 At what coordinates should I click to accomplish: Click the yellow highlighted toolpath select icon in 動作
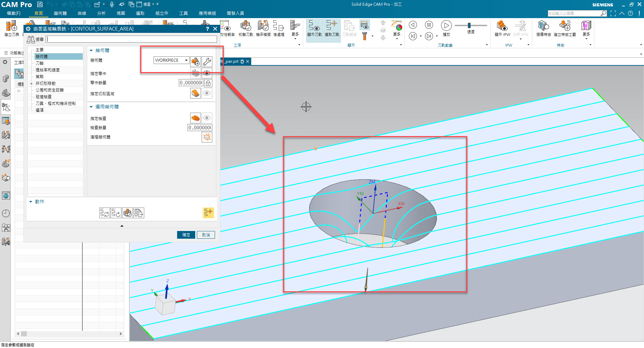208,213
